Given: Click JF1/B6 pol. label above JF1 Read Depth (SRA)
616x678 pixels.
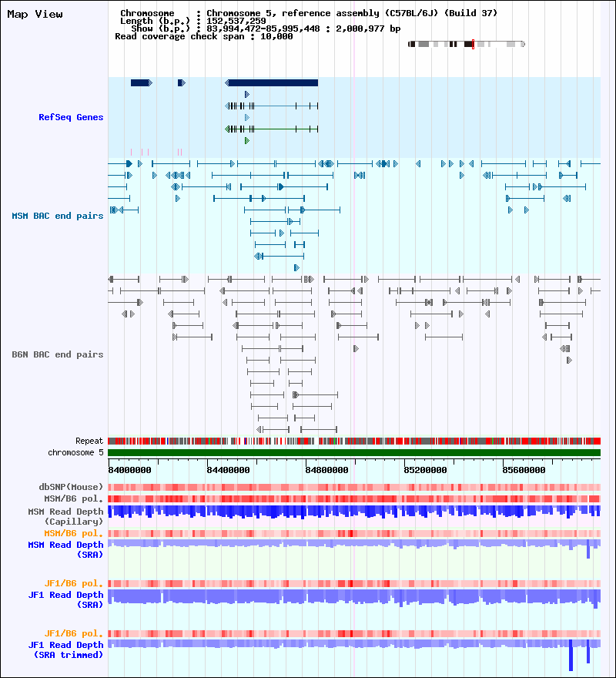Looking at the screenshot, I should click(74, 583).
